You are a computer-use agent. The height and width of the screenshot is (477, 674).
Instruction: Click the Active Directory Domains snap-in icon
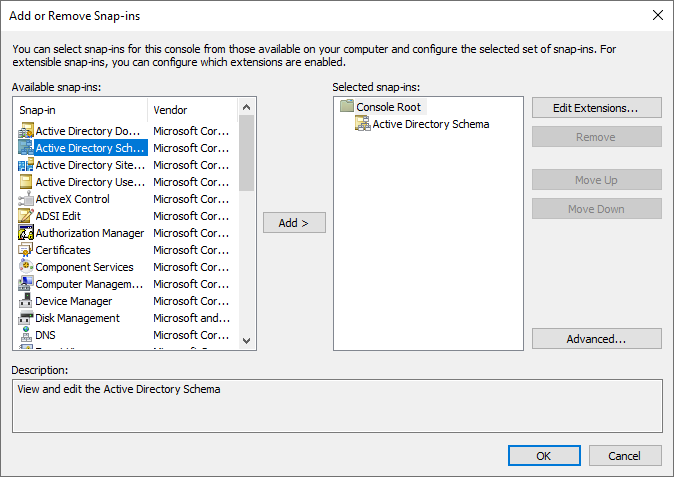(26, 131)
